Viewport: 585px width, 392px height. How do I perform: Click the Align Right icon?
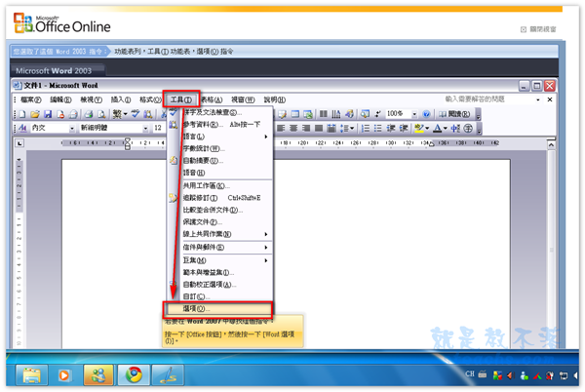point(306,129)
